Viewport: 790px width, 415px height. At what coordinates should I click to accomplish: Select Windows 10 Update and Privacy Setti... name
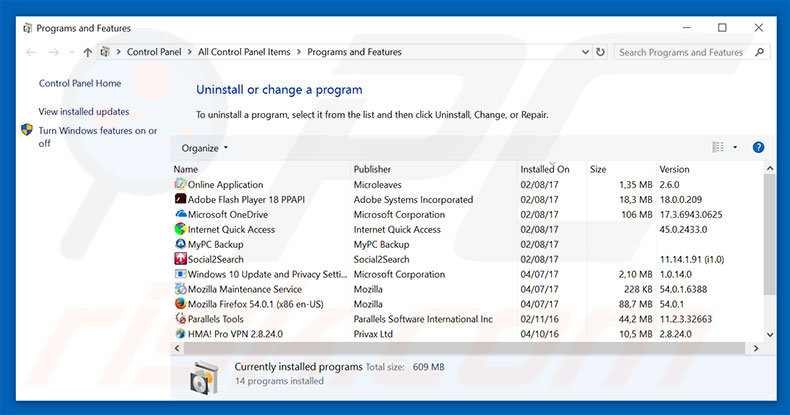(267, 274)
